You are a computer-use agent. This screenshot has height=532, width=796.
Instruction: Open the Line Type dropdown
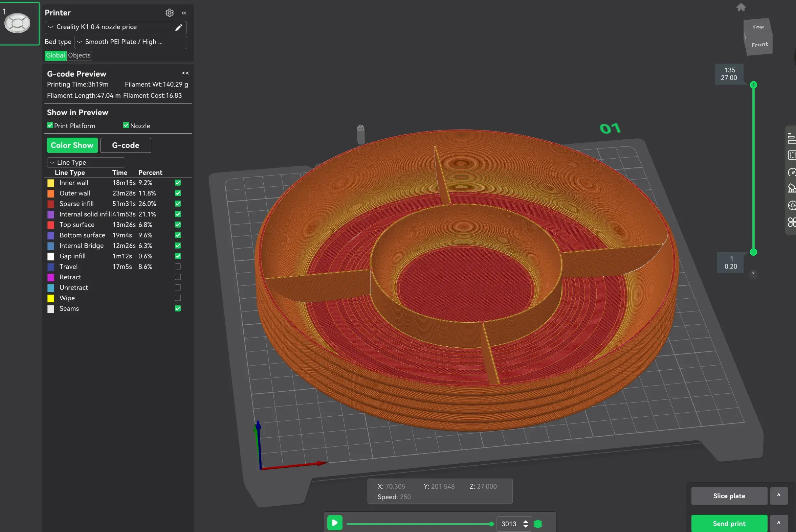[86, 163]
